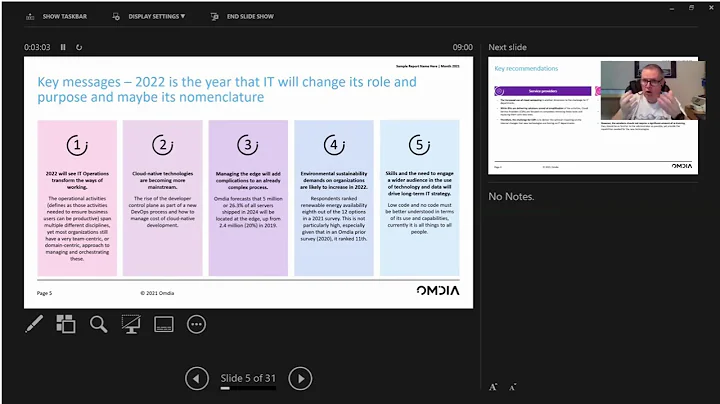Click the numbered circle 4 on slide
Screen dimensions: 720x404
[x=334, y=145]
